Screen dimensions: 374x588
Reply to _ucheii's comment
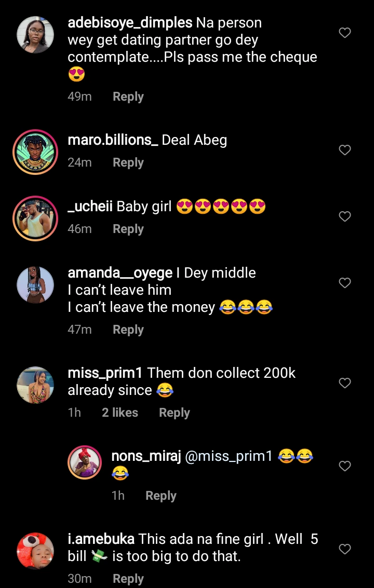(x=128, y=229)
